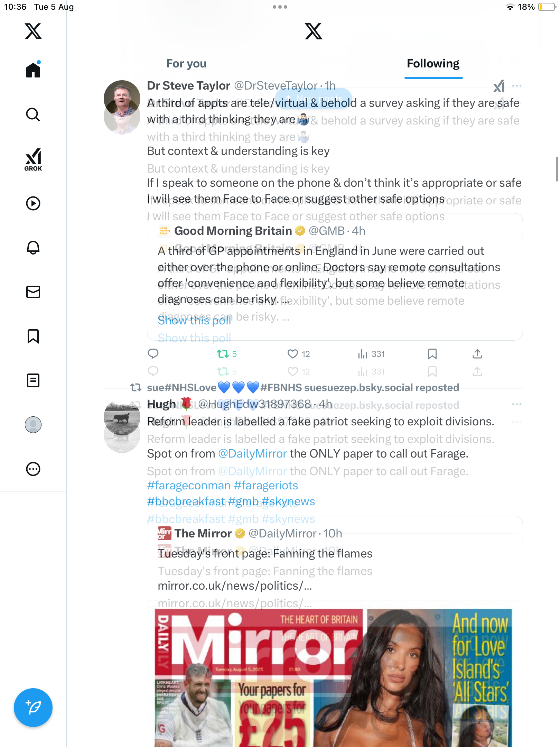Open the Notifications bell
This screenshot has height=747, width=560.
point(33,248)
